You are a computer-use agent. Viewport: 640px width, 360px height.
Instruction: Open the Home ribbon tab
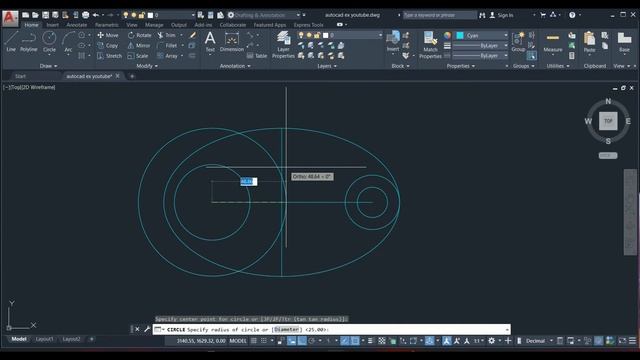tap(31, 25)
